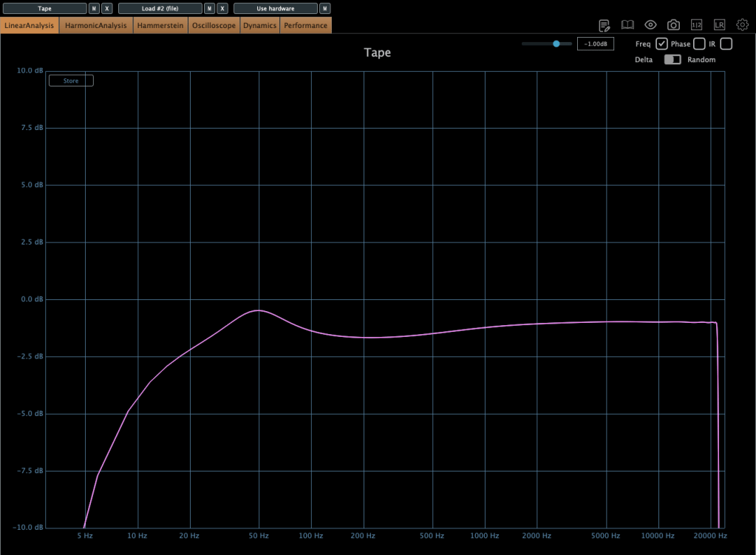756x555 pixels.
Task: Open settings with the gear icon
Action: click(x=742, y=25)
